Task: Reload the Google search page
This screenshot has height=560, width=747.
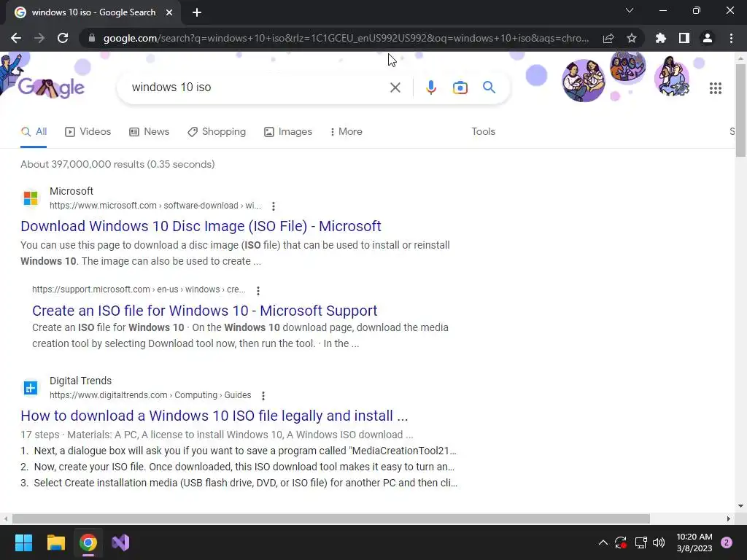Action: point(63,38)
